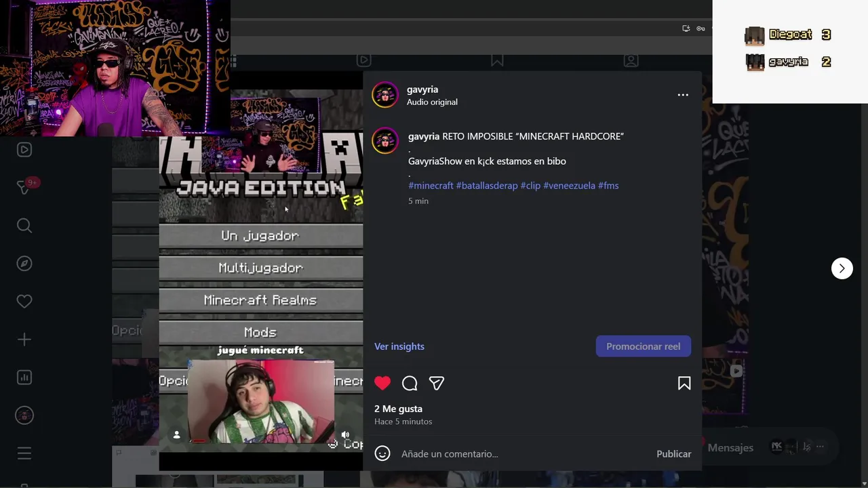Viewport: 868px width, 488px height.
Task: Open the emoji picker smiley icon
Action: click(382, 453)
